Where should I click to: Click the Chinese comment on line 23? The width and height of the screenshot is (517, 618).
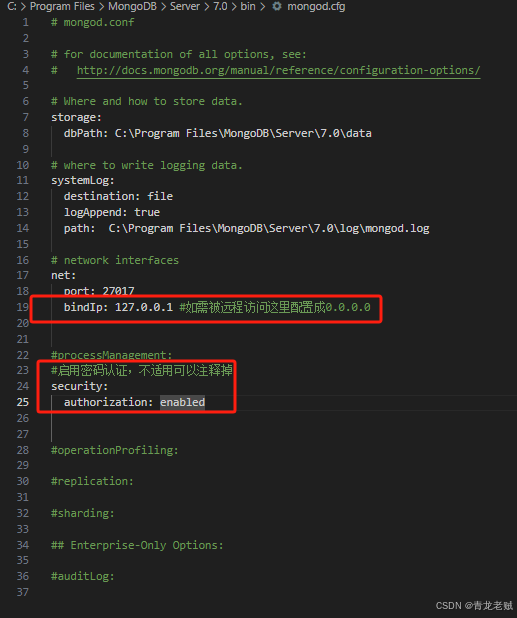click(142, 370)
